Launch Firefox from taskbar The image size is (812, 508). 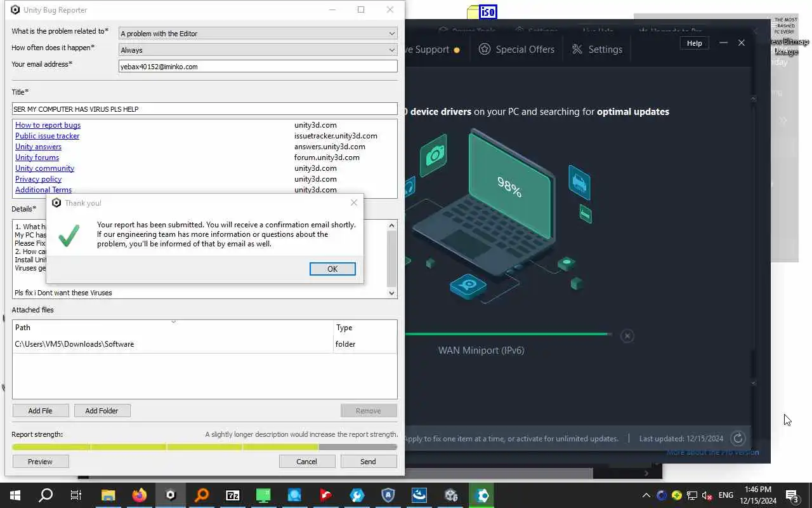pyautogui.click(x=139, y=495)
